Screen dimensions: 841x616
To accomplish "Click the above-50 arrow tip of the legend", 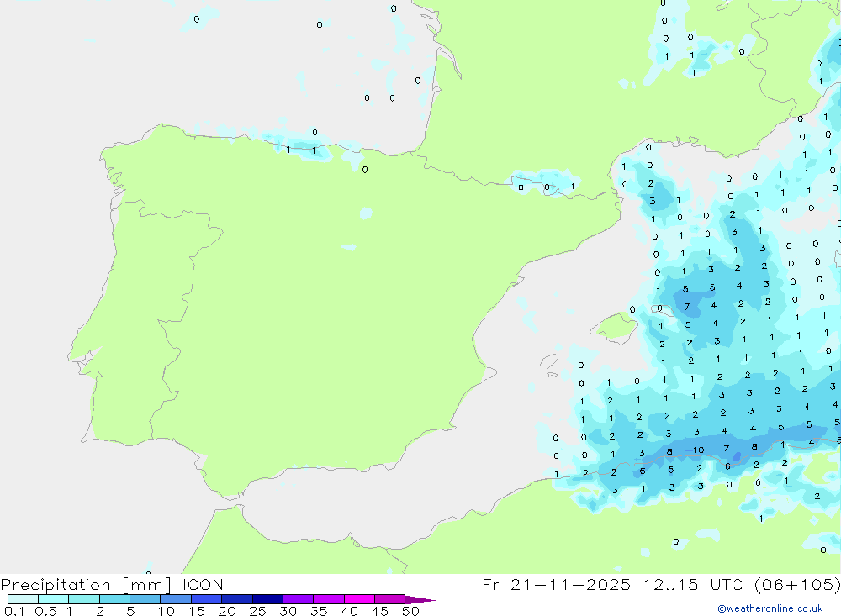I will [x=420, y=599].
